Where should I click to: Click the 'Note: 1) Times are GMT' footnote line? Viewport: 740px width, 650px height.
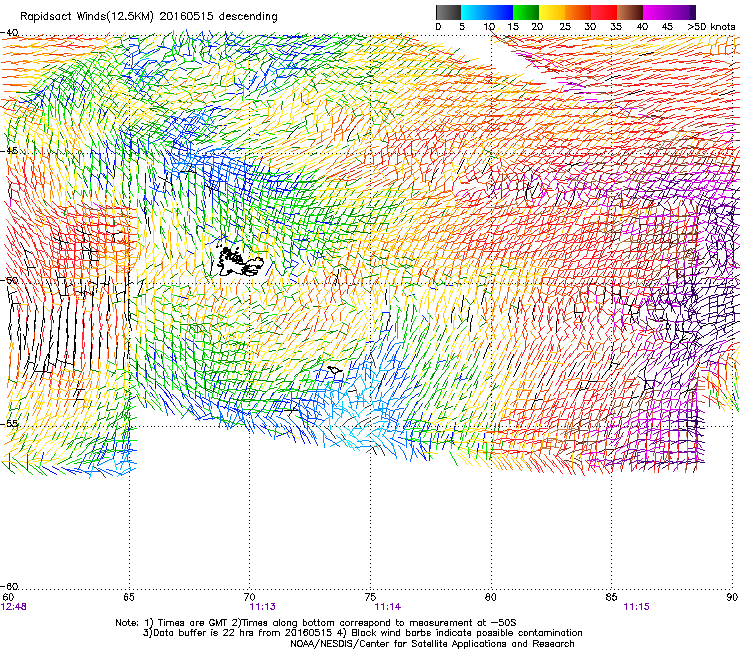tap(316, 623)
